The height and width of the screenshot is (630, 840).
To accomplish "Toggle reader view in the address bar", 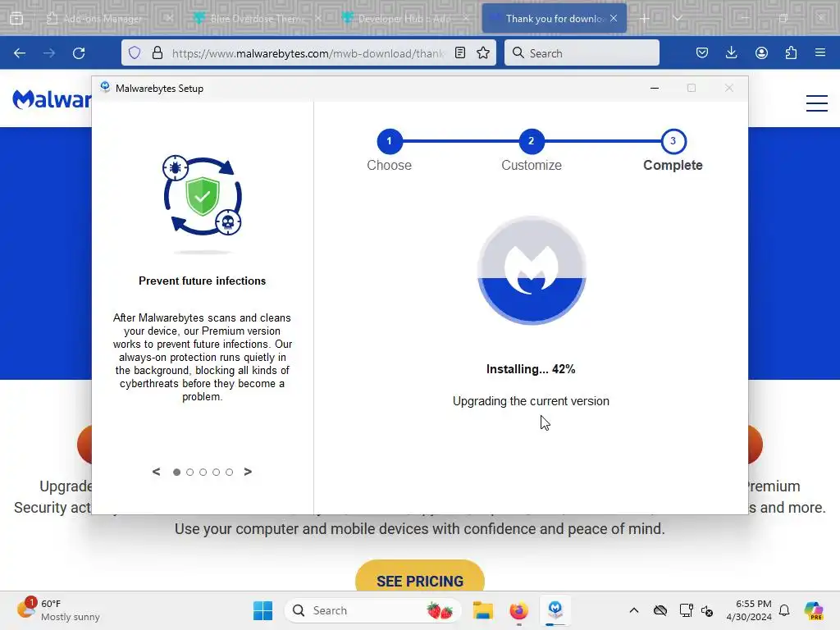I will pyautogui.click(x=460, y=53).
